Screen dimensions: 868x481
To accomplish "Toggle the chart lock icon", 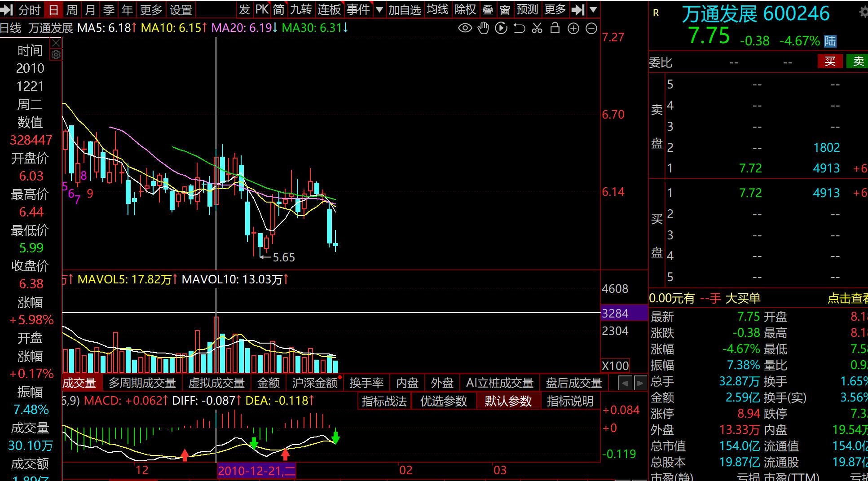I will pyautogui.click(x=555, y=29).
